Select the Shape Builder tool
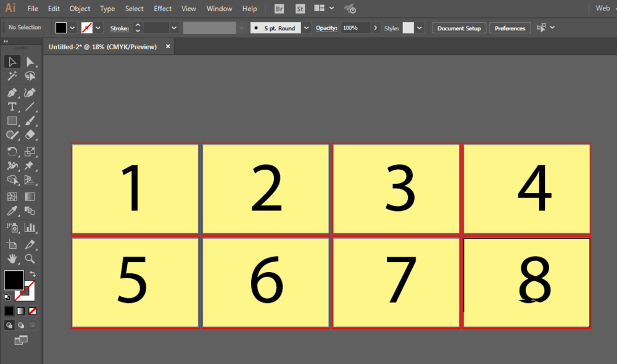Image resolution: width=617 pixels, height=364 pixels. (12, 180)
